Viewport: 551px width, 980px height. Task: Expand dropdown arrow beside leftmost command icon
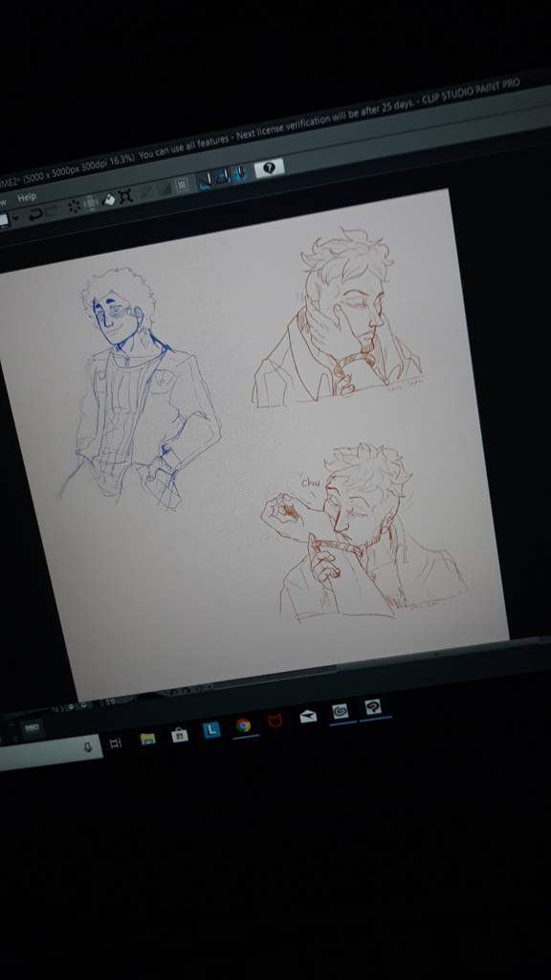coord(14,219)
